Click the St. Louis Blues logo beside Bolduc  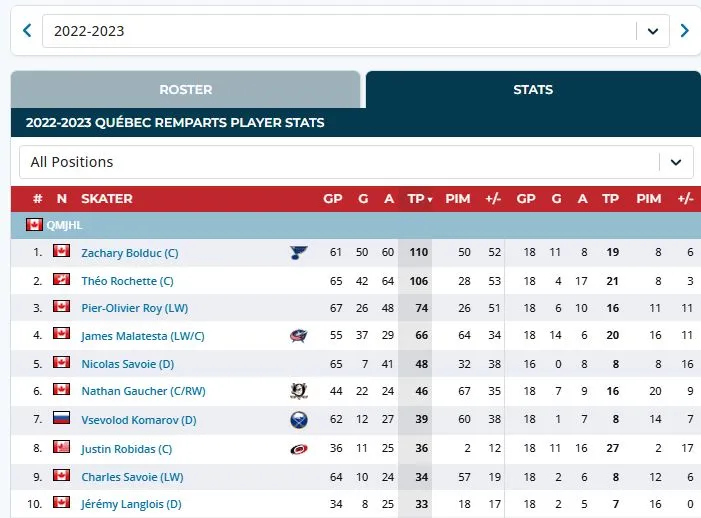[298, 253]
